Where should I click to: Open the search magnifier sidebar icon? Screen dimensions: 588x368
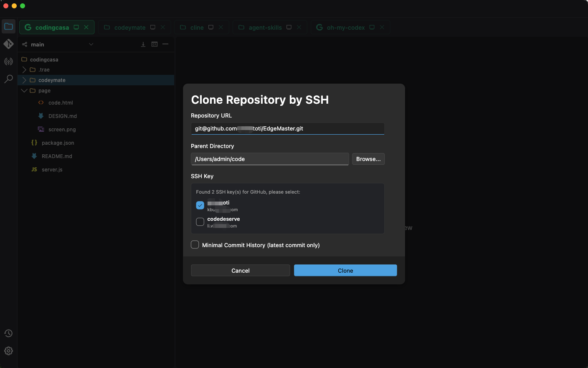coord(8,79)
